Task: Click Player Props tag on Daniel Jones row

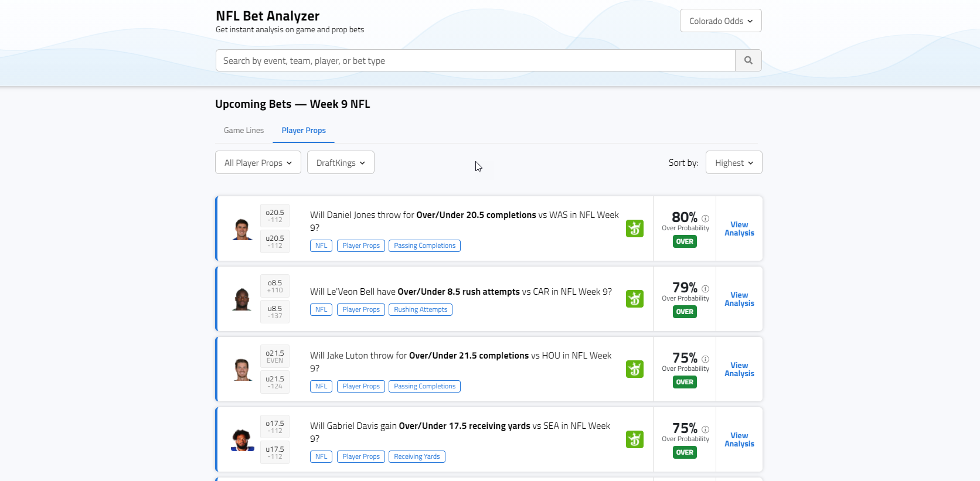Action: [x=361, y=246]
